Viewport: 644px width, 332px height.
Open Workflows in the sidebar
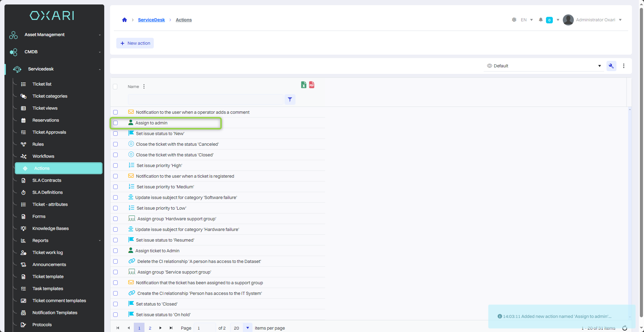click(x=43, y=156)
